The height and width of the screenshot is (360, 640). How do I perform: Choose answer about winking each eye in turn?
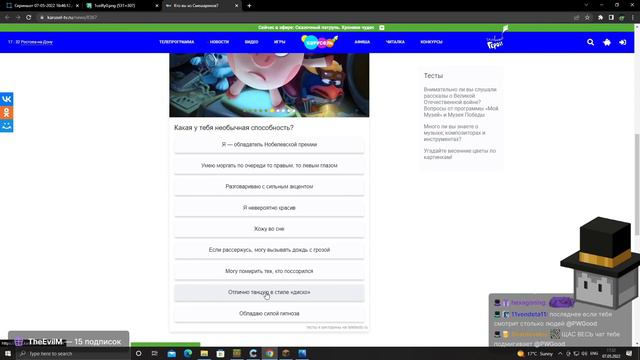pos(269,166)
